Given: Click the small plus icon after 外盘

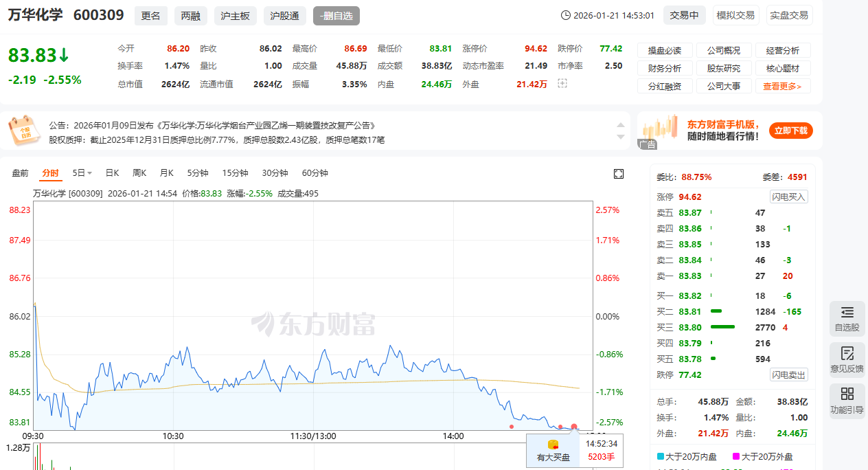Looking at the screenshot, I should [562, 83].
